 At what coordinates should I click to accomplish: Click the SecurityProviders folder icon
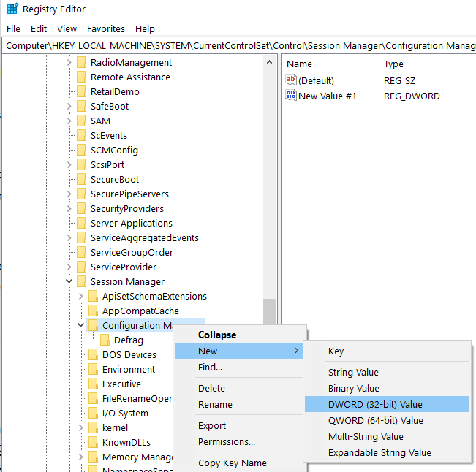pos(81,208)
